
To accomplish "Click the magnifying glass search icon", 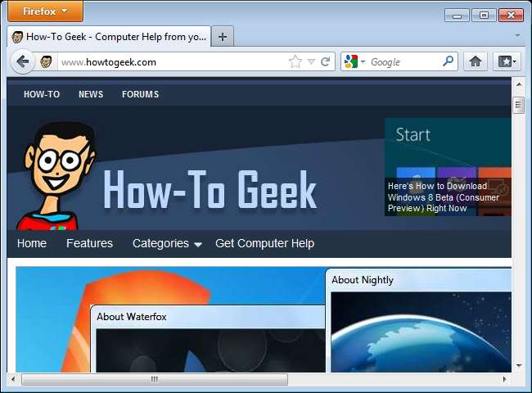I will [449, 61].
